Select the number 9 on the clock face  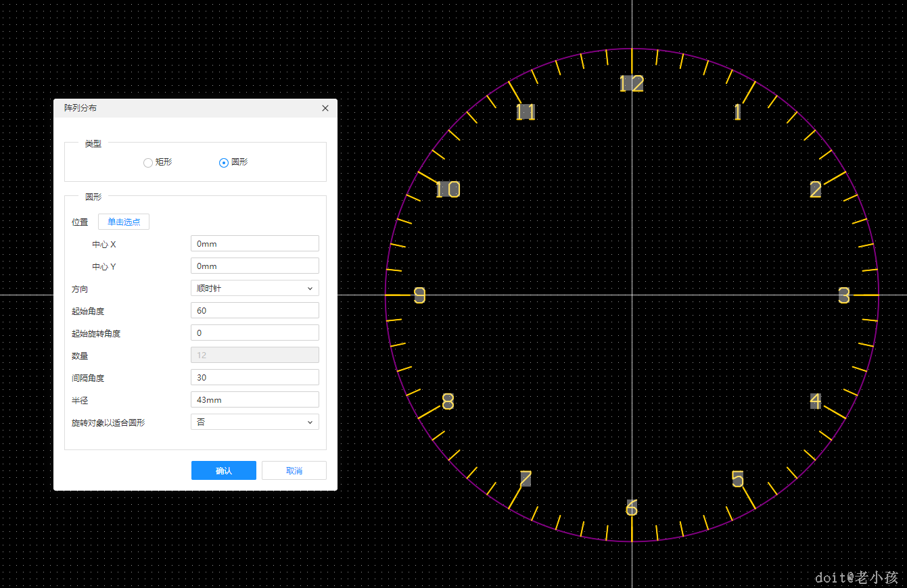(419, 295)
